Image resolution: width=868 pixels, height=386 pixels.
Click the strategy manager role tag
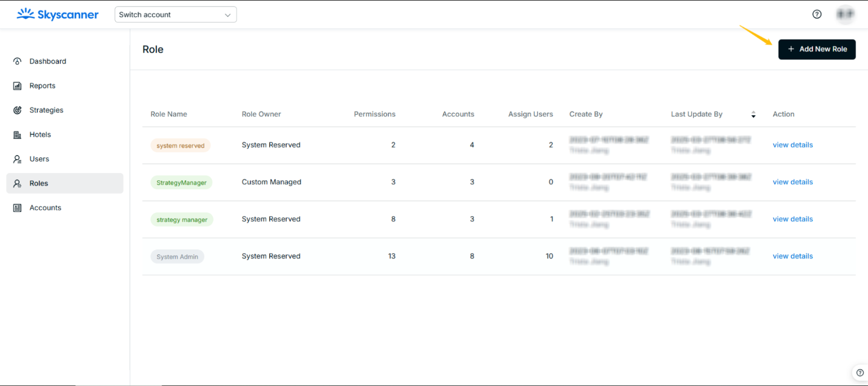tap(182, 220)
